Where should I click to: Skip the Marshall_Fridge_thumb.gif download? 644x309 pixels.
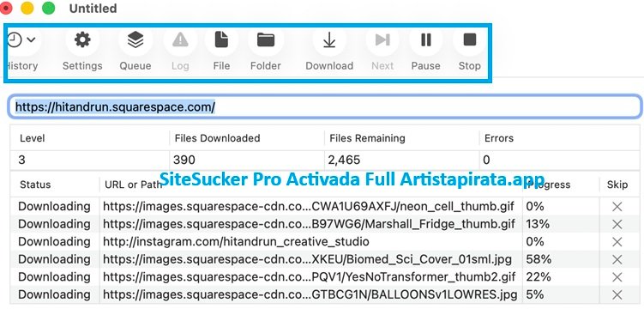(x=617, y=224)
